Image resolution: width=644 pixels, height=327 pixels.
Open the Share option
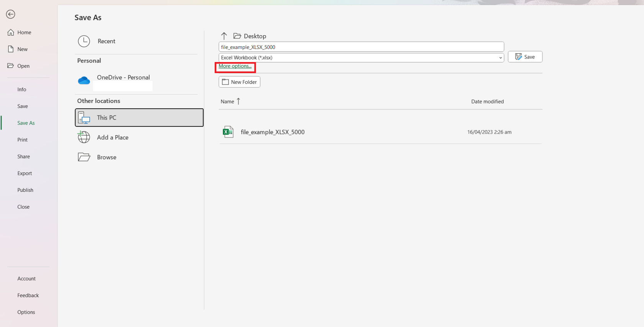[x=24, y=157]
